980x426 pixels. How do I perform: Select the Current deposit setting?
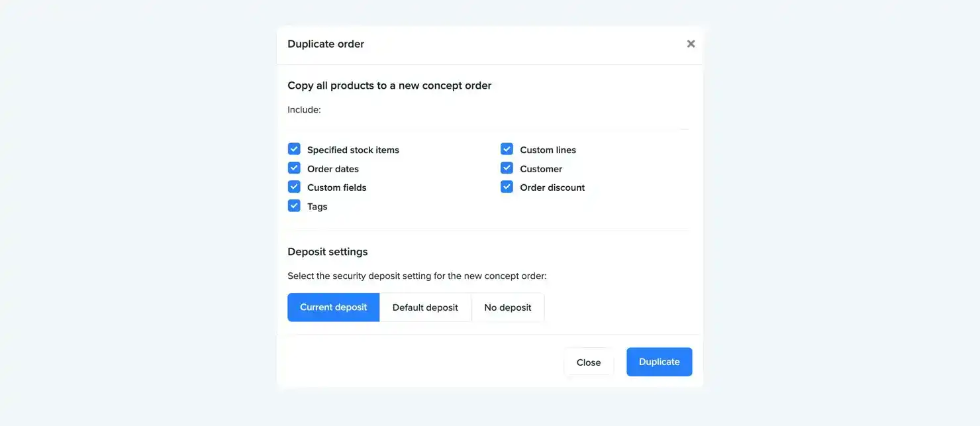[333, 307]
